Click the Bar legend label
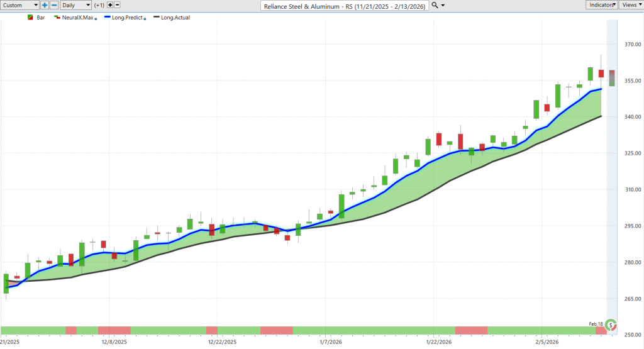Viewport: 644px width, 349px height. pyautogui.click(x=41, y=18)
